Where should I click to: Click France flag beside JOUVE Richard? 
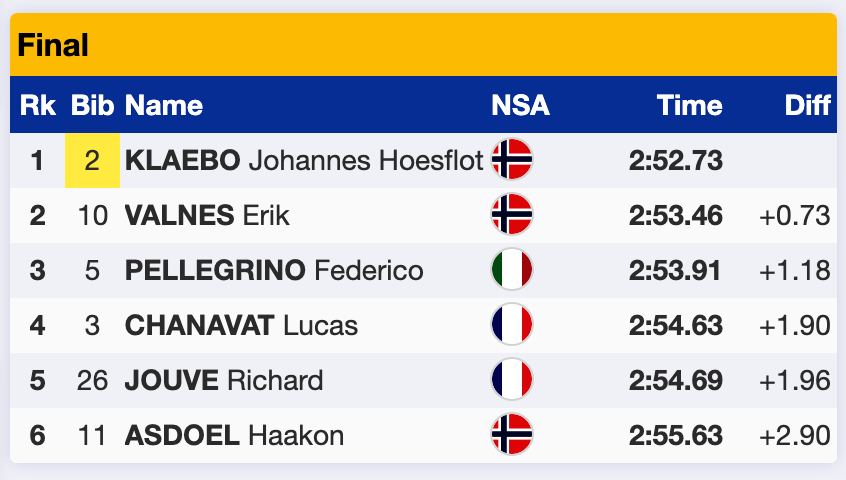coord(511,379)
